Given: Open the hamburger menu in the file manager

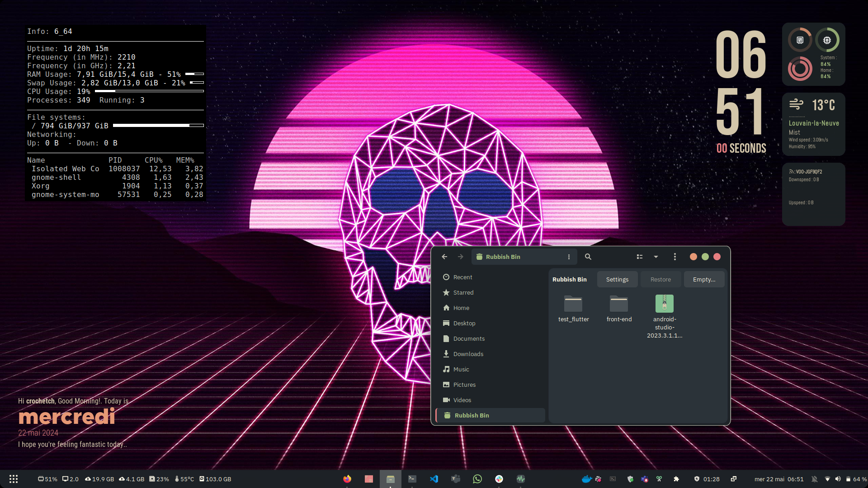Looking at the screenshot, I should pos(675,257).
